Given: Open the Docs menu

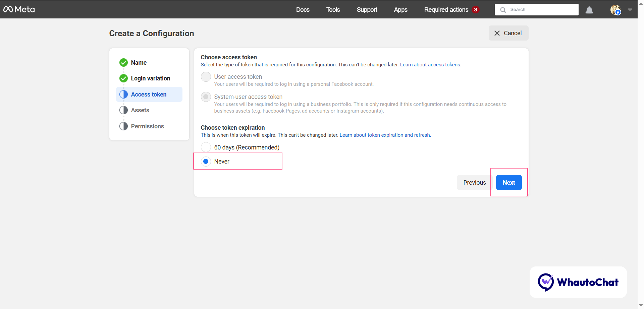Looking at the screenshot, I should [303, 10].
